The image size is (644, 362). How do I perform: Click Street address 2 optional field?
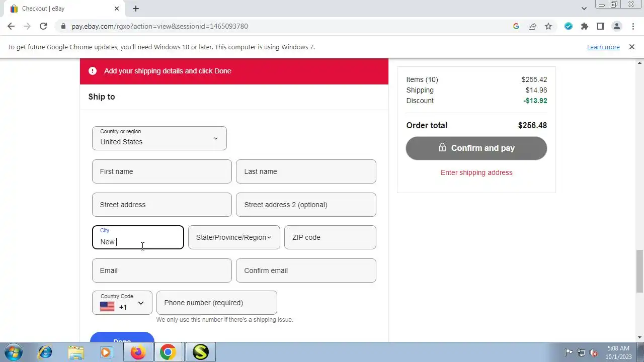pyautogui.click(x=306, y=205)
